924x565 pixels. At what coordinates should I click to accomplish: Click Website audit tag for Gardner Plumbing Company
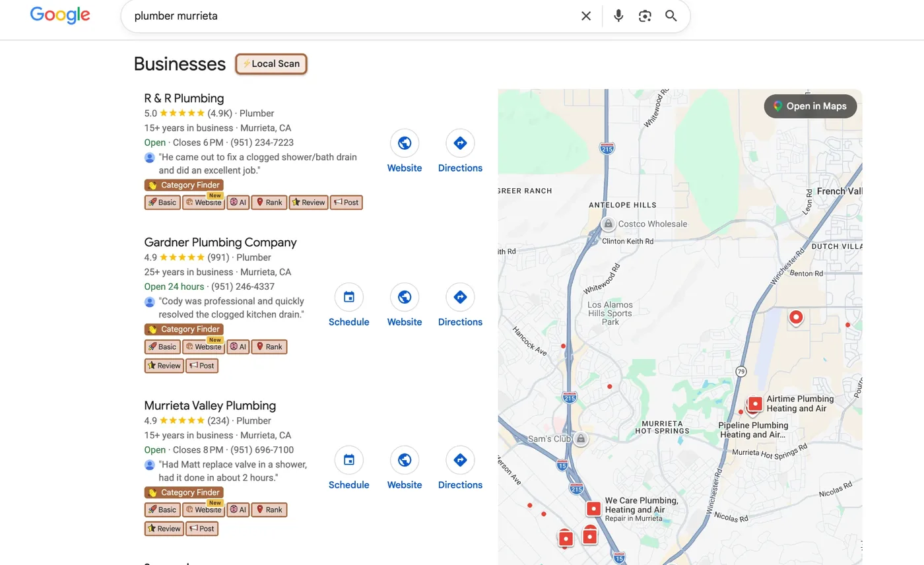pos(204,347)
